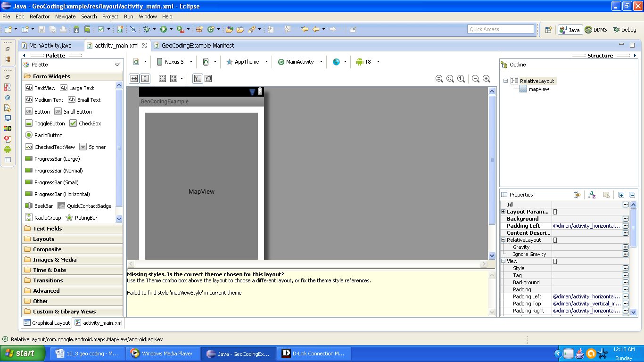
Task: Click the Expand All icon in Properties
Action: 621,195
